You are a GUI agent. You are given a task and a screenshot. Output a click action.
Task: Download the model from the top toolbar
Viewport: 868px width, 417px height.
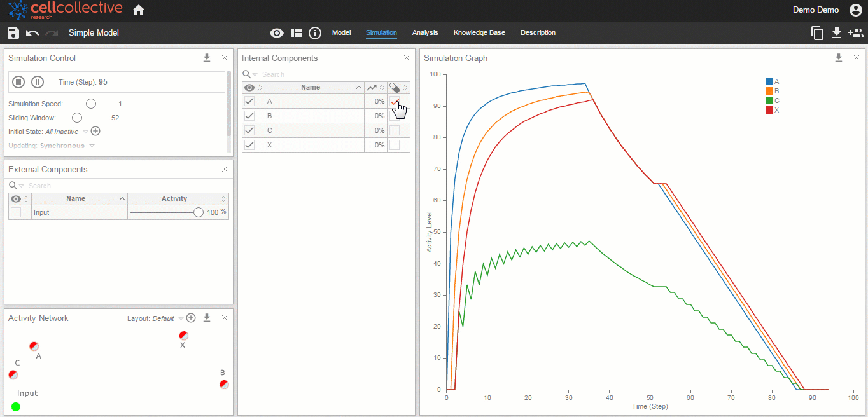837,33
